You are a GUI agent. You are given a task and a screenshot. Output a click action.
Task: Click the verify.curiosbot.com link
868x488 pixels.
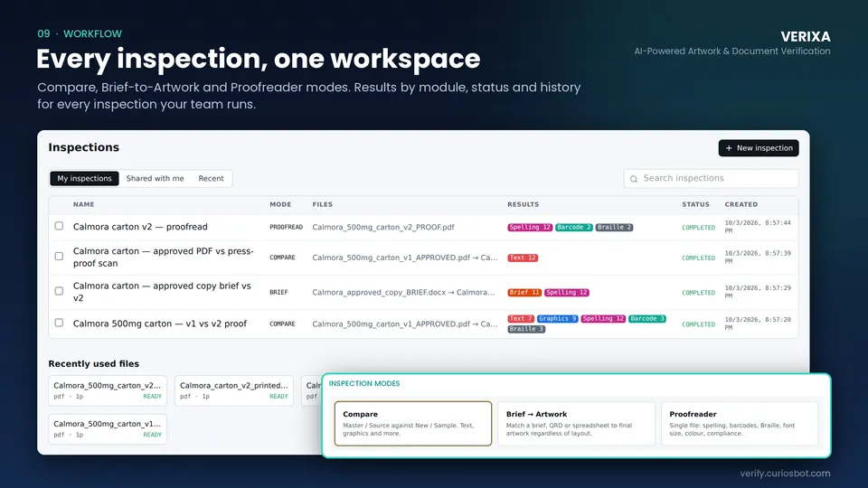pyautogui.click(x=785, y=473)
